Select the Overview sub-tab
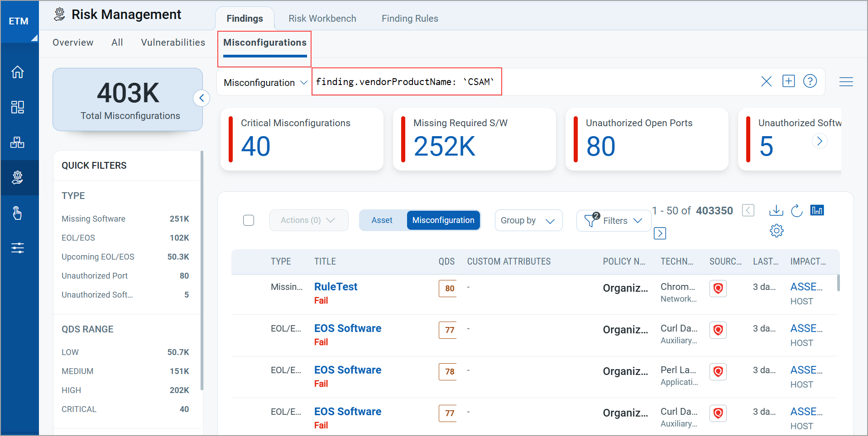The height and width of the screenshot is (436, 868). point(73,43)
